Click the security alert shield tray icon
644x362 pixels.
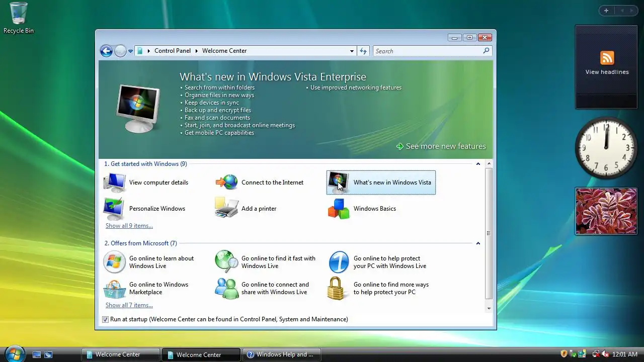click(x=564, y=354)
